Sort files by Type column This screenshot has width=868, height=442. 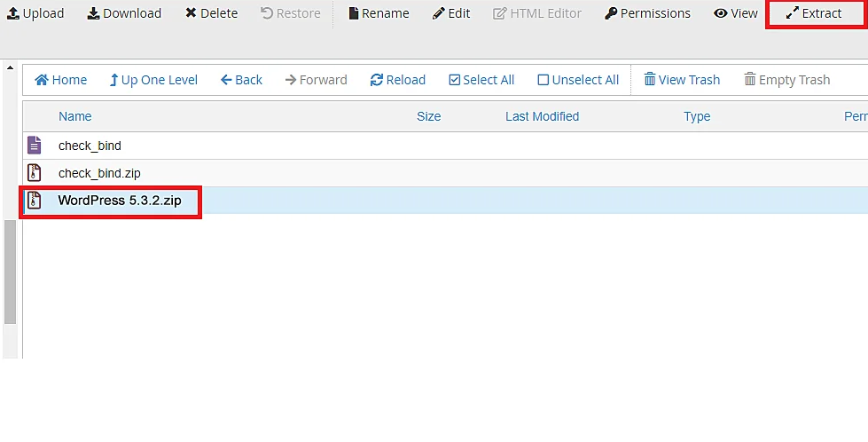coord(697,116)
